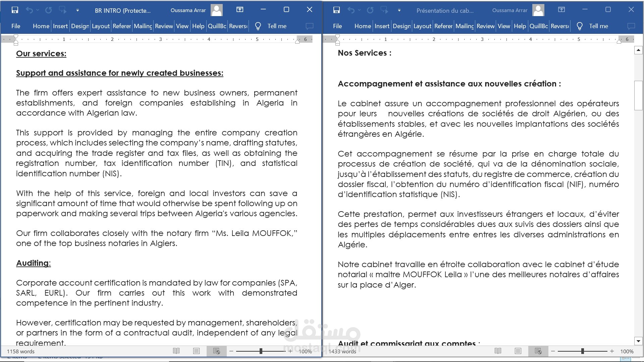Viewport: 644px width, 362px height.
Task: Open the Design tab in the BR INTRO window
Action: tap(80, 26)
